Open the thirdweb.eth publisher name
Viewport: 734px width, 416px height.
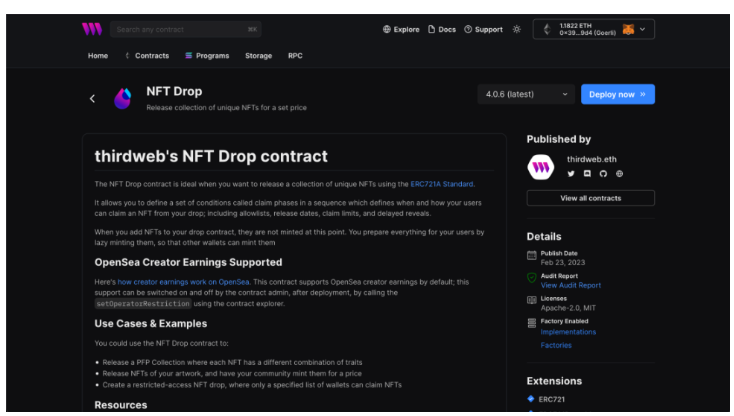click(x=592, y=159)
